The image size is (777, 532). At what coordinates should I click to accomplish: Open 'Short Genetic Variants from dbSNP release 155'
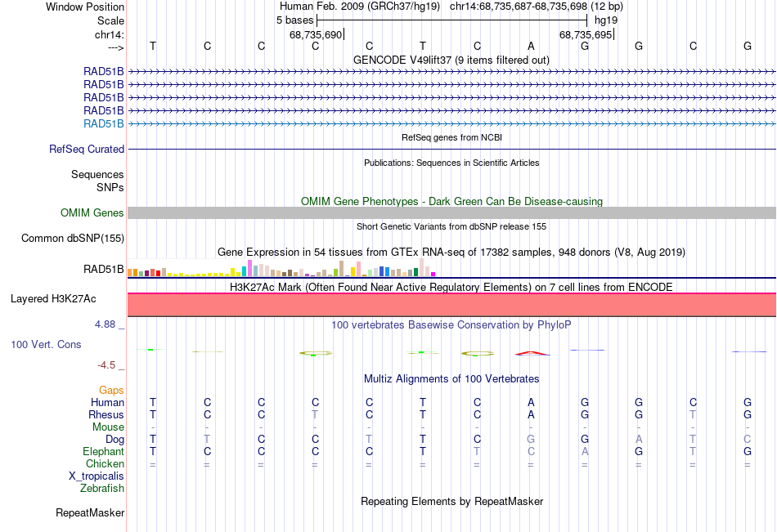click(451, 226)
